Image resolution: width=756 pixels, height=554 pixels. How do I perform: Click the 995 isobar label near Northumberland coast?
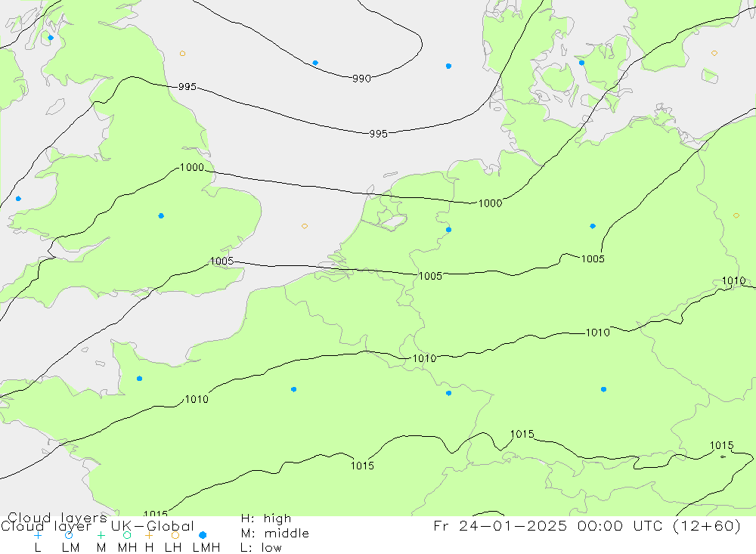click(187, 87)
